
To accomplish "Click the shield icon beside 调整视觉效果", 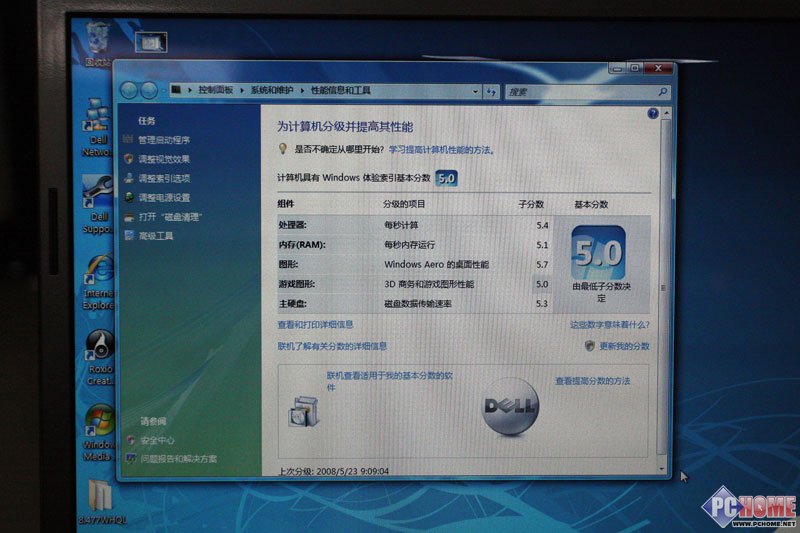I will point(129,159).
